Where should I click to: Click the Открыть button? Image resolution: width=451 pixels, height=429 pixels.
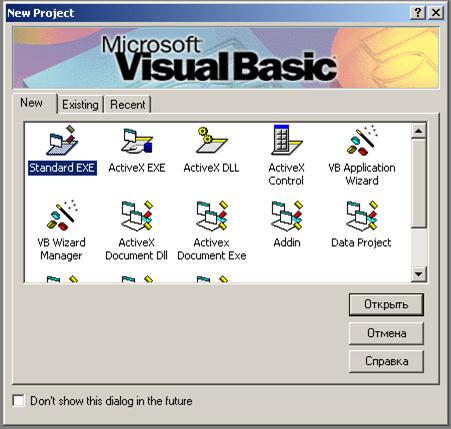[x=386, y=304]
